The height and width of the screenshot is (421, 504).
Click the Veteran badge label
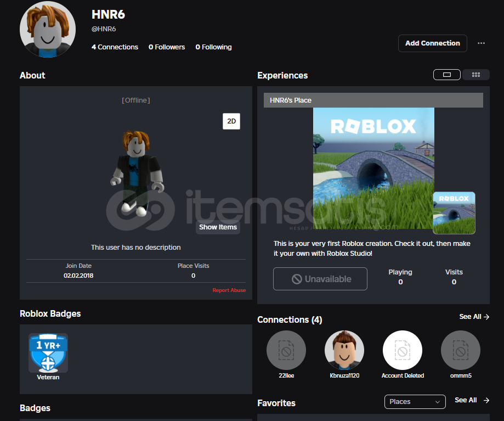click(x=48, y=377)
